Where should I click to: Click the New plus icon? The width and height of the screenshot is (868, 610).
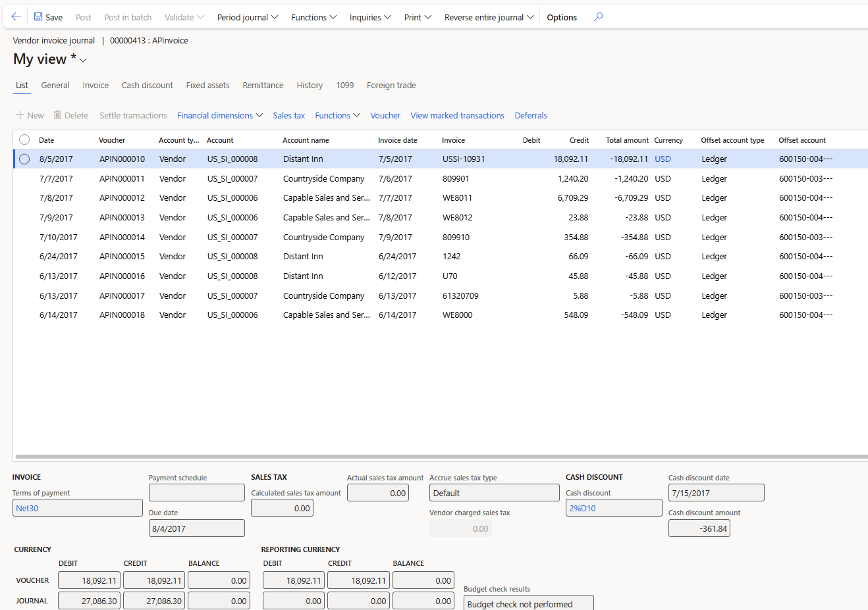pyautogui.click(x=20, y=115)
